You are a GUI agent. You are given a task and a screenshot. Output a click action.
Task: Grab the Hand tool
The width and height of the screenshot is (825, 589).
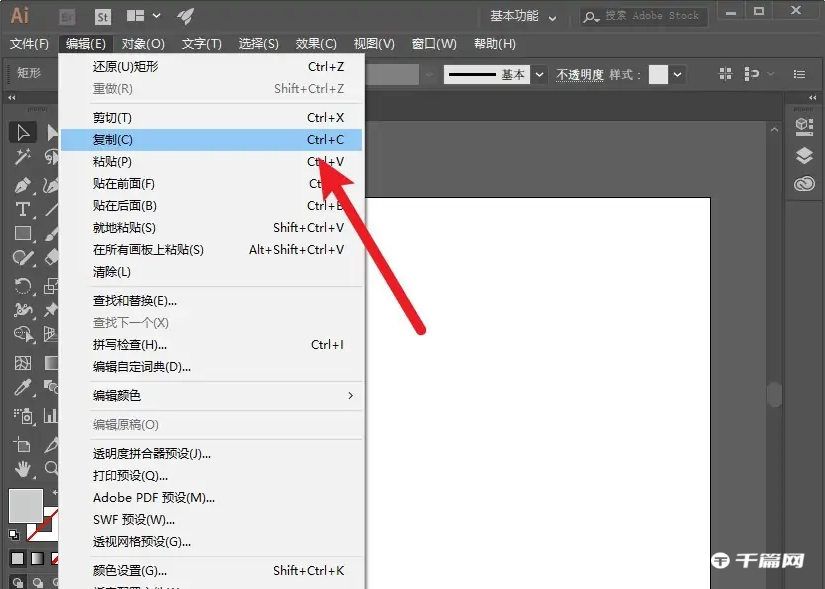point(21,468)
